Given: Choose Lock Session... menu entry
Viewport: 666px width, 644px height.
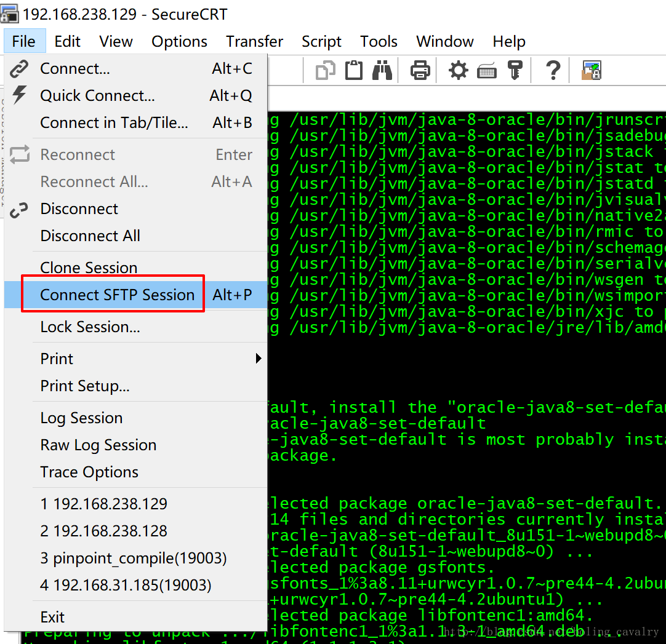Looking at the screenshot, I should coord(135,327).
